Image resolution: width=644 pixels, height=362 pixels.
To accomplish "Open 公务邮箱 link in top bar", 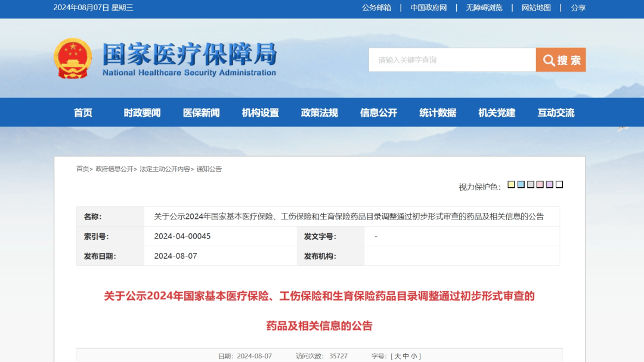I will point(376,8).
